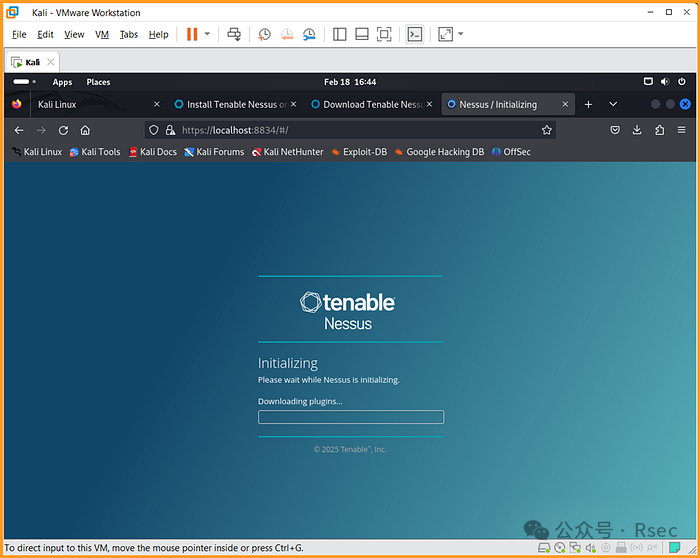Image resolution: width=700 pixels, height=558 pixels.
Task: Go to the Firefox home page
Action: coord(85,130)
